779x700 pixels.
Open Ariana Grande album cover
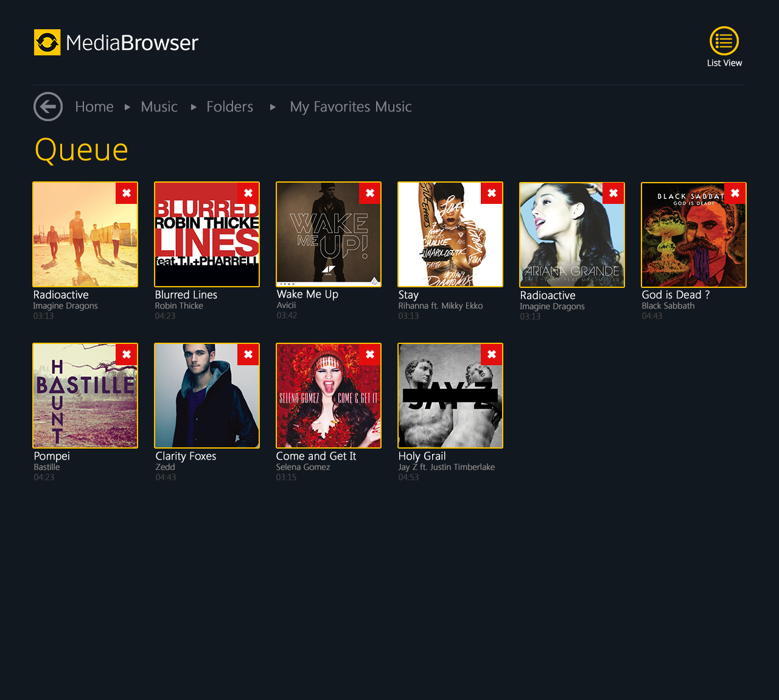pos(572,235)
